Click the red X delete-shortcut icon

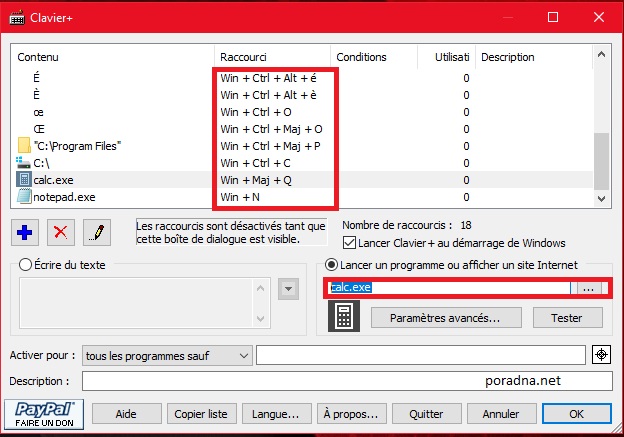click(x=60, y=232)
